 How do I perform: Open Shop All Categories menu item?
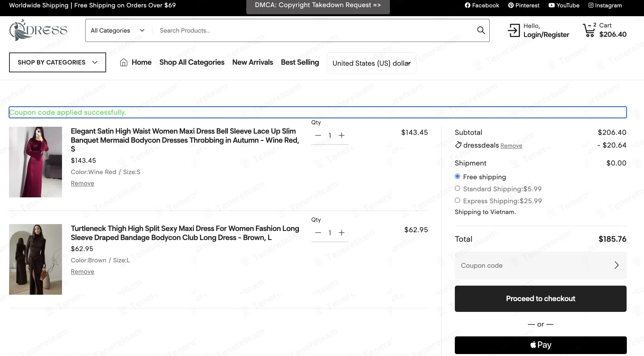pos(192,62)
